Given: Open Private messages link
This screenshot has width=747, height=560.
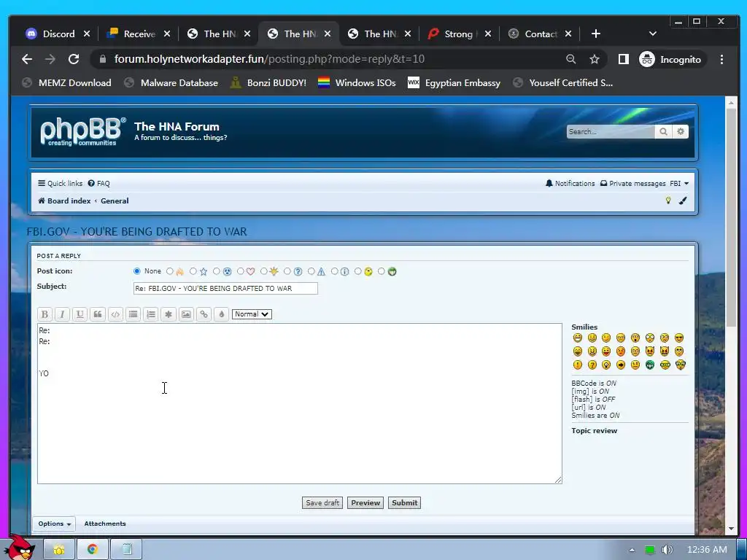Looking at the screenshot, I should 632,183.
